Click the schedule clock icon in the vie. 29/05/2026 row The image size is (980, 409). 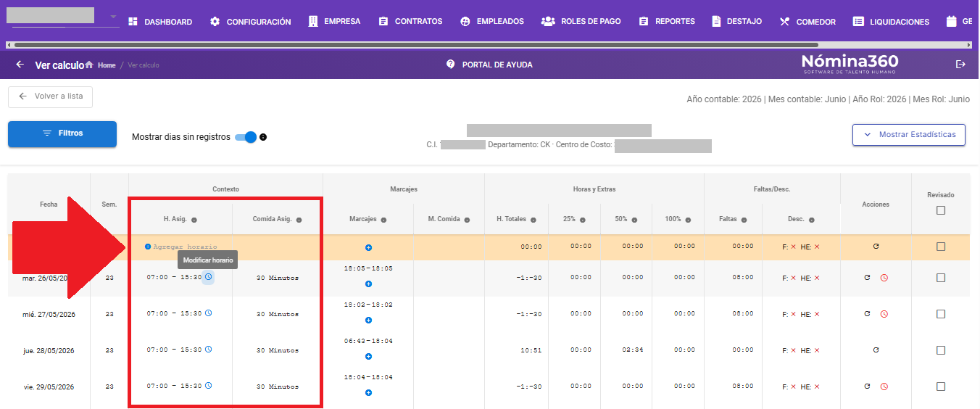[x=208, y=386]
